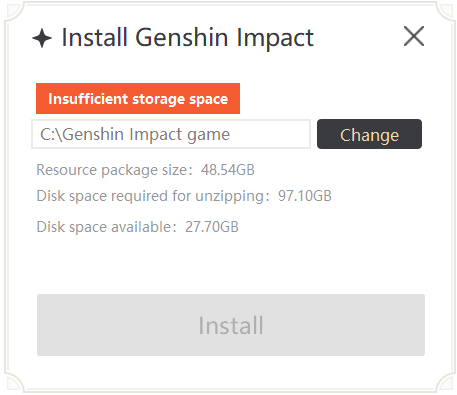Click the 97.10GB unzipping space value

click(x=305, y=196)
